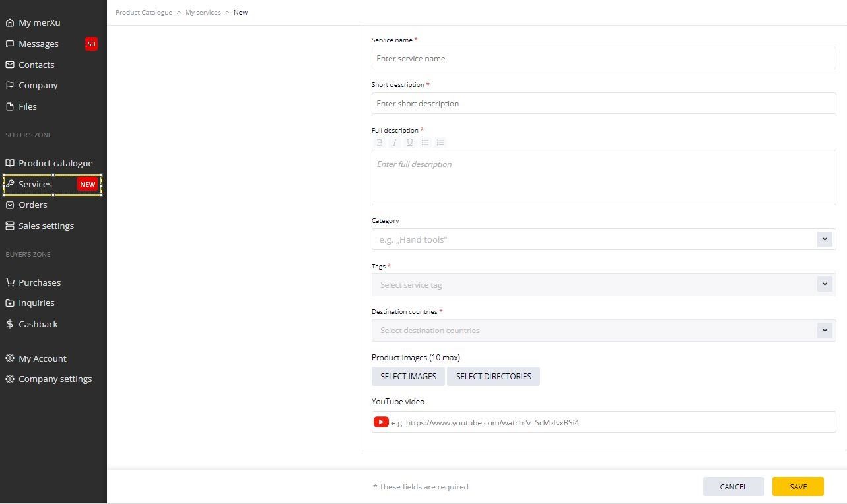Click the BUYER'S ZONE section heading
Viewport: 847px width, 504px height.
point(28,254)
